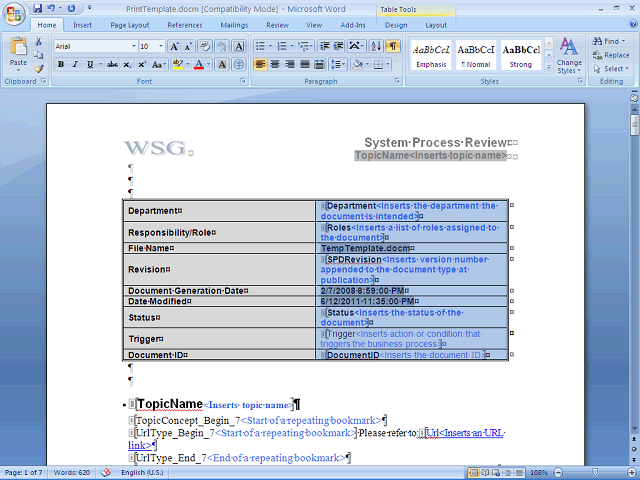This screenshot has width=640, height=480.
Task: Go to the Mailings tab
Action: click(x=234, y=25)
